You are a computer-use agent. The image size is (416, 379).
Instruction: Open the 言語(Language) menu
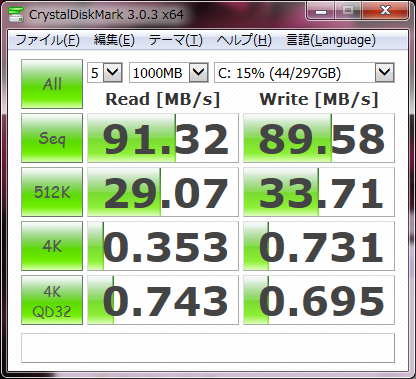coord(331,40)
